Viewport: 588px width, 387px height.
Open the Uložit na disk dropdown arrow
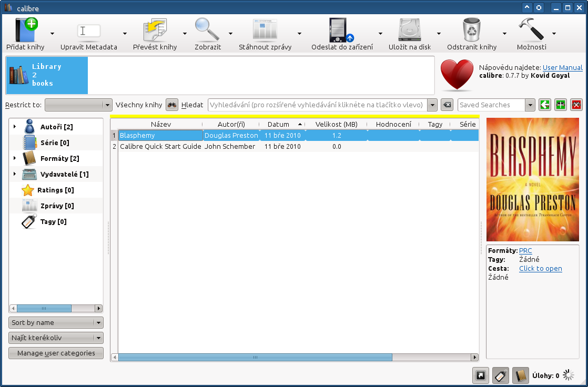pos(439,33)
